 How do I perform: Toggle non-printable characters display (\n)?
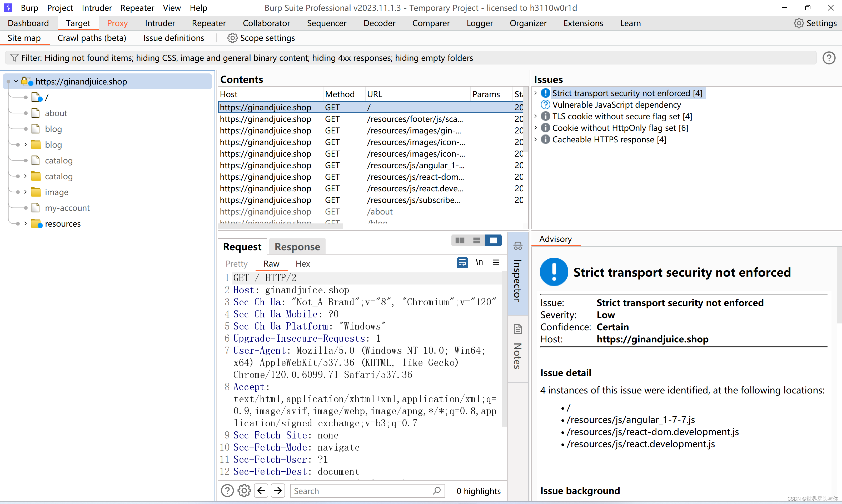click(x=479, y=263)
